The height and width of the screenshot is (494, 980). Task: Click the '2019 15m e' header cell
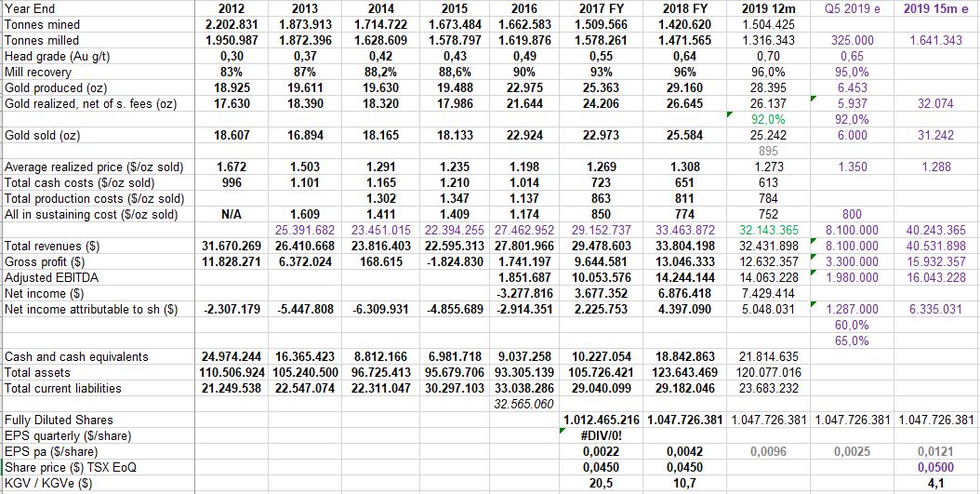point(935,8)
